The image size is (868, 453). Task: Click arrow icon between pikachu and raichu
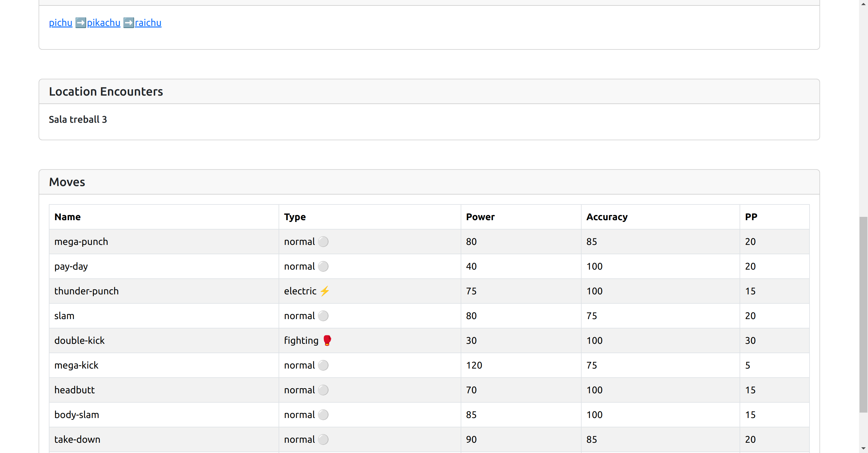click(x=128, y=23)
